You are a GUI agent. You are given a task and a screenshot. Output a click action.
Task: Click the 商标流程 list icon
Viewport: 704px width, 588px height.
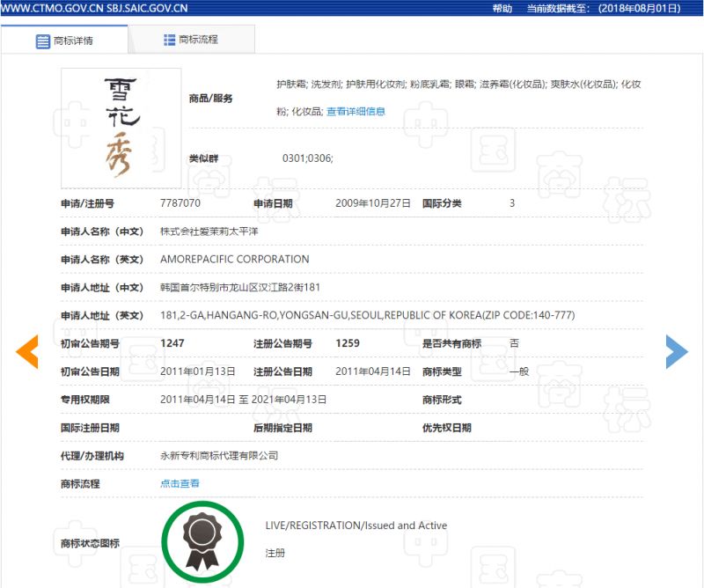tap(169, 40)
